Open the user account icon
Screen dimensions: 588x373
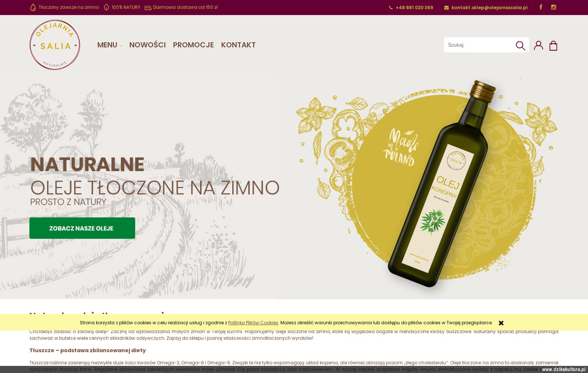click(x=538, y=45)
